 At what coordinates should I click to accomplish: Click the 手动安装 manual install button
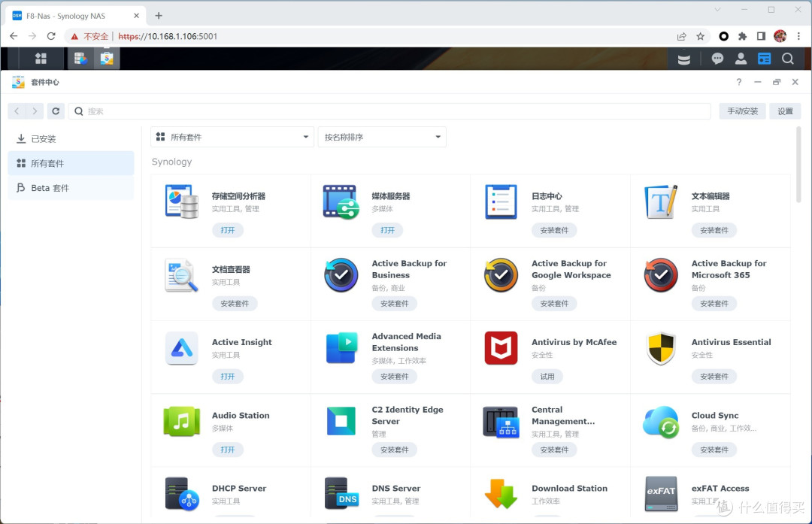742,111
